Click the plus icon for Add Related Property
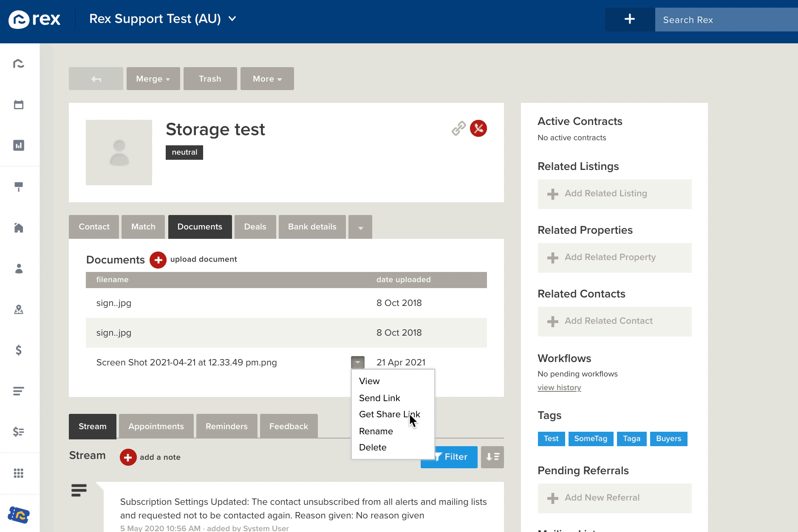Screen dimensions: 798x532 pos(553,258)
